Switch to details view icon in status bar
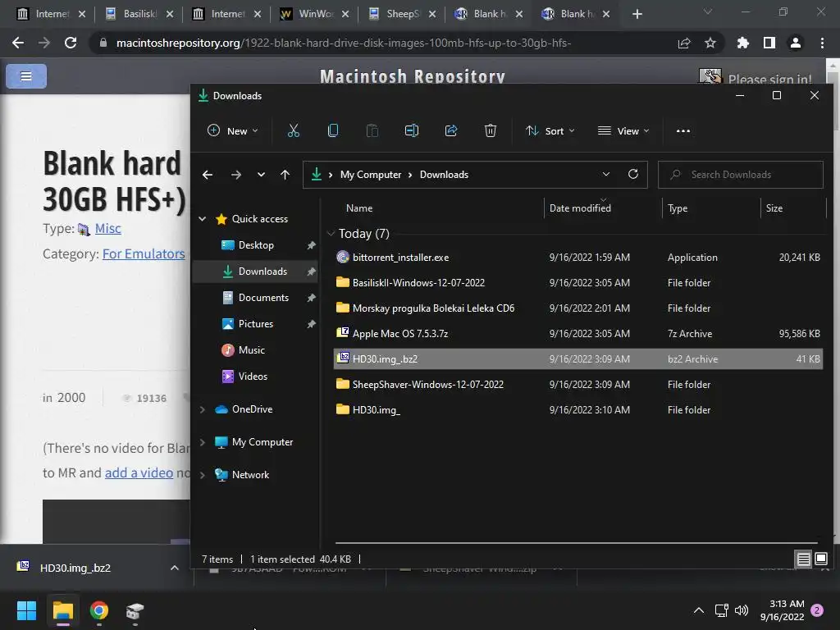This screenshot has height=630, width=840. point(803,559)
